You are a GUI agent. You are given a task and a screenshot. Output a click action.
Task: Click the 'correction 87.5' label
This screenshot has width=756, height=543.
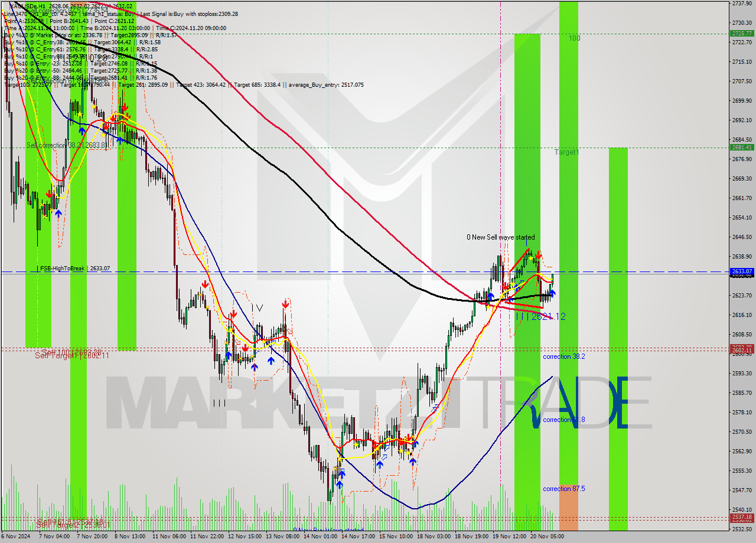point(564,489)
